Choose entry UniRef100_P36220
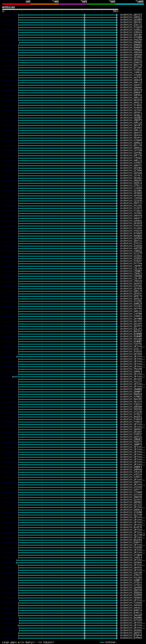The height and width of the screenshot is (644, 146). click(131, 404)
